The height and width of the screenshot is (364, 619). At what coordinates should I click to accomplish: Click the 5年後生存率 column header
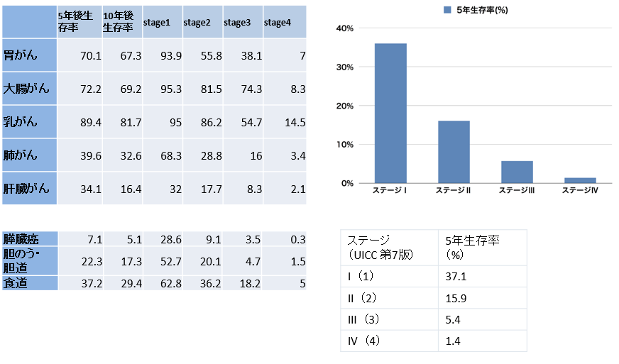[80, 22]
